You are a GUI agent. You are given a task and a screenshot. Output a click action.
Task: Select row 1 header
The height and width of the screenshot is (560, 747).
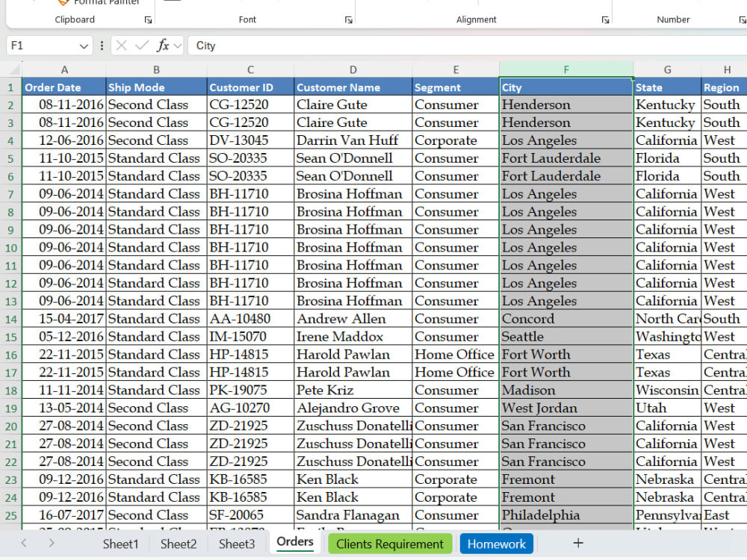point(11,87)
